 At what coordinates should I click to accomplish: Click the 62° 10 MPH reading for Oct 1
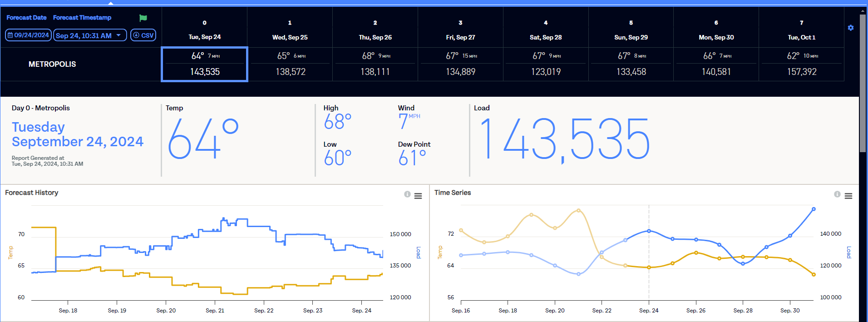[802, 56]
